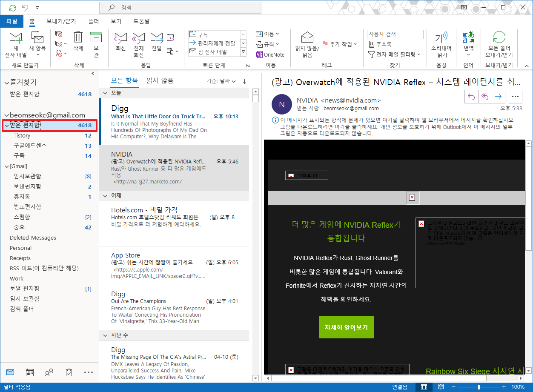Open the 도움말 ribbon tab

(141, 21)
